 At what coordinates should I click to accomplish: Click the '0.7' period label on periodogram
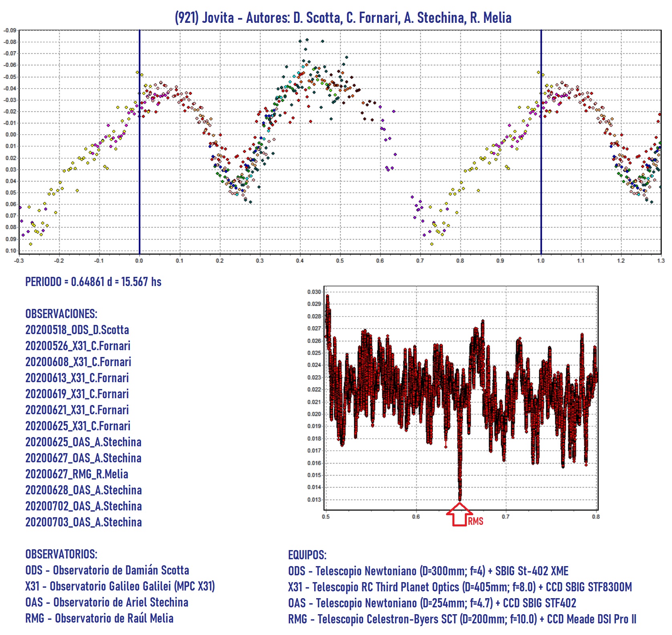pyautogui.click(x=506, y=517)
